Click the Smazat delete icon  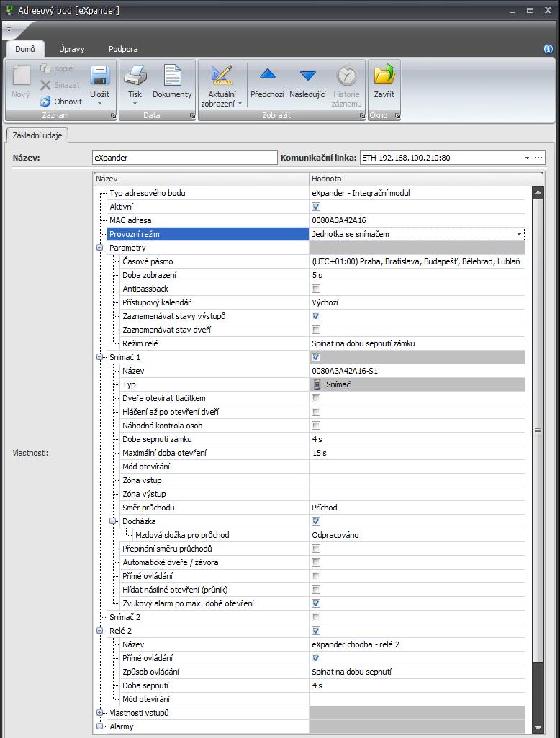pos(45,85)
